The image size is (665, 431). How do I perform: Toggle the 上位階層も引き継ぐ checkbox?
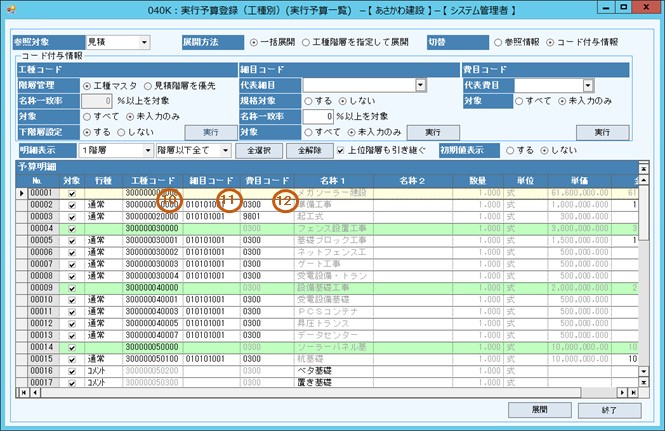point(343,148)
